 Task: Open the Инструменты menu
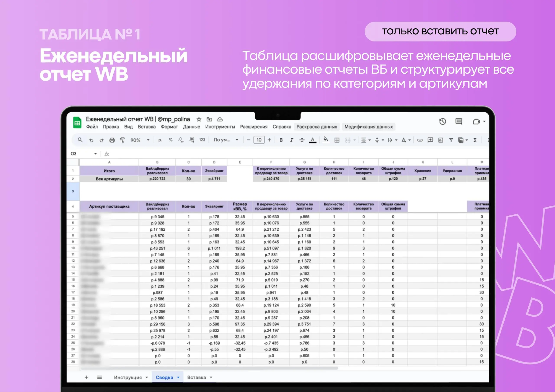click(x=220, y=127)
